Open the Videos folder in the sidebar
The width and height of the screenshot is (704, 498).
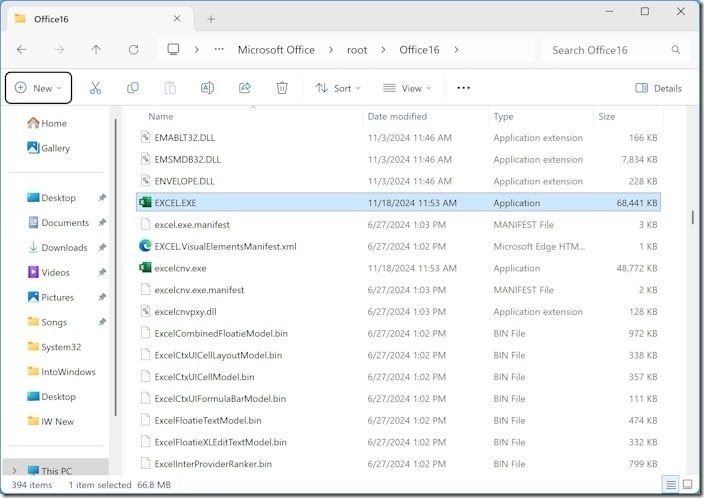[49, 272]
